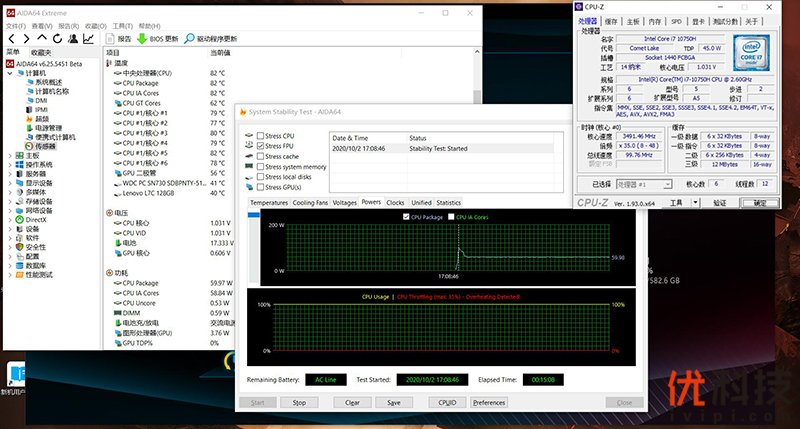Screen dimensions: 800x429
Task: Switch to the Temperatures tab
Action: click(x=269, y=202)
